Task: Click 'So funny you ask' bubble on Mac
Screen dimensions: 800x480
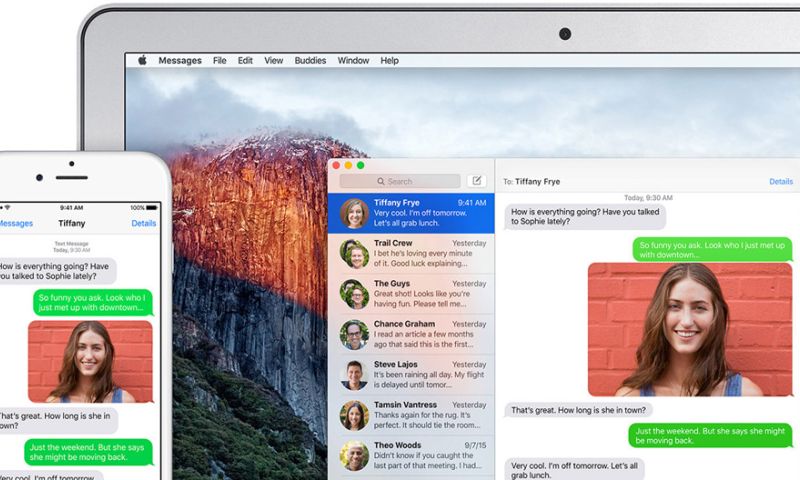Action: pyautogui.click(x=713, y=250)
